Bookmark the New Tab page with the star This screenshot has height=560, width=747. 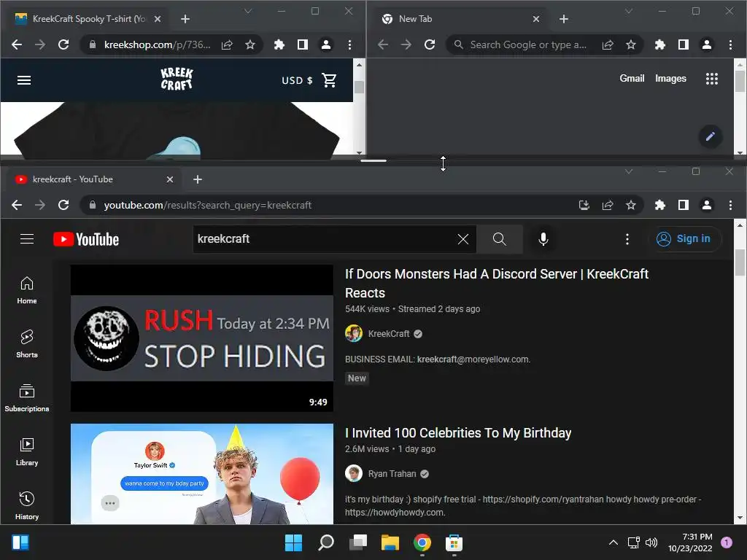tap(631, 44)
